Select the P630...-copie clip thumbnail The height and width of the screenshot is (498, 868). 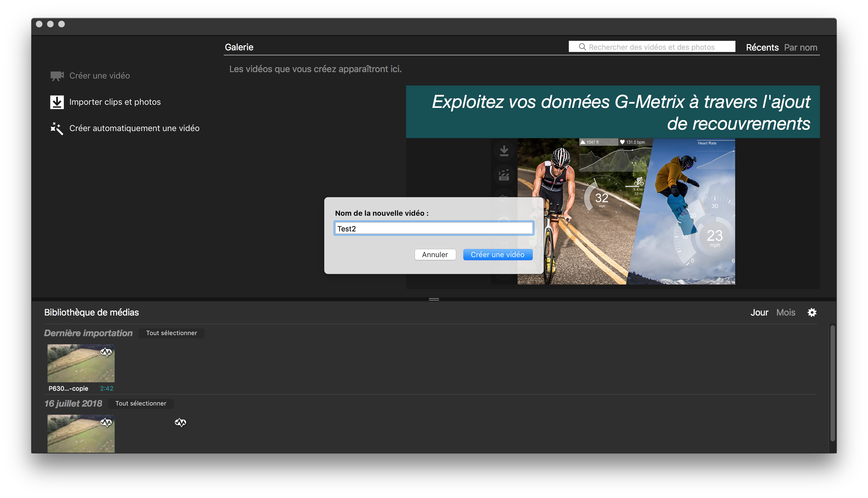point(81,363)
